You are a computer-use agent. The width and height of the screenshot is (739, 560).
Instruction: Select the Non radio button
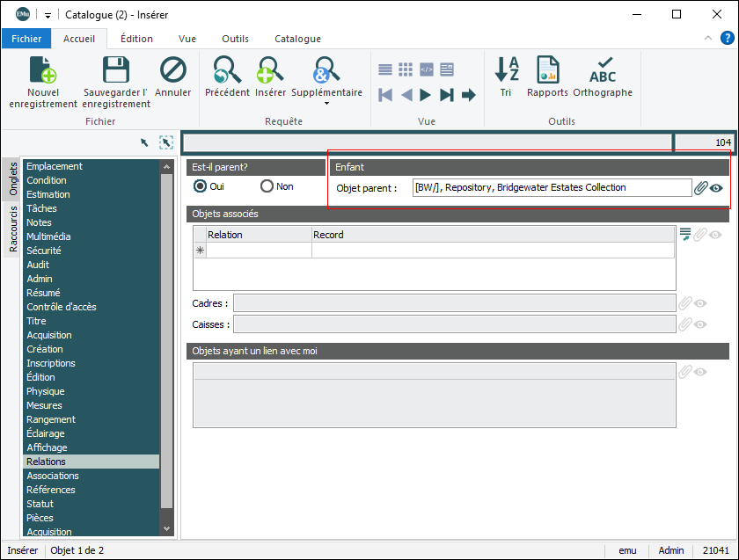[267, 186]
